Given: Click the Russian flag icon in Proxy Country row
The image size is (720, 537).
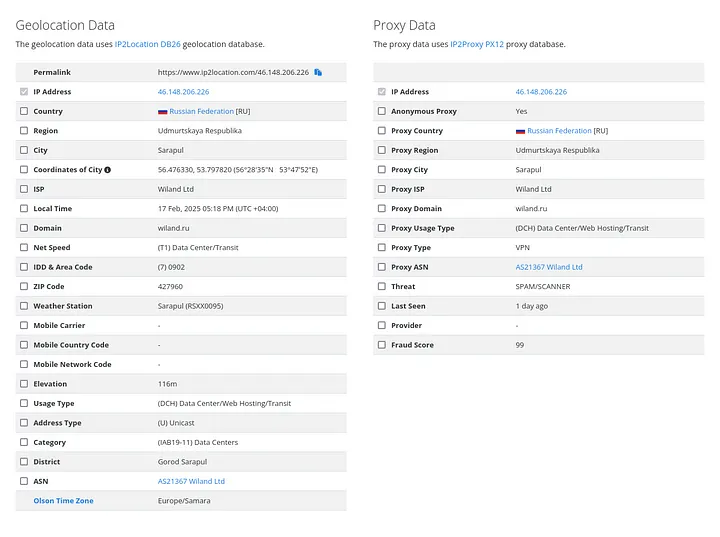Looking at the screenshot, I should tap(520, 131).
